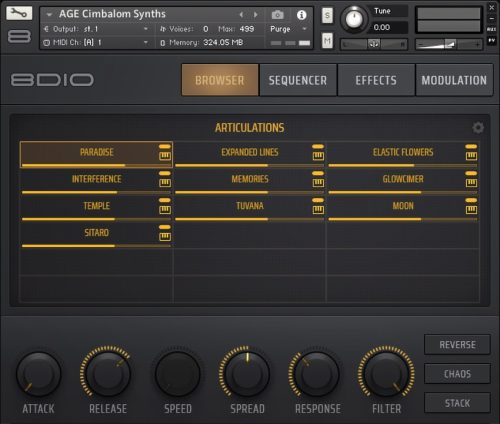
Task: Switch to the Browser tab
Action: coord(220,80)
